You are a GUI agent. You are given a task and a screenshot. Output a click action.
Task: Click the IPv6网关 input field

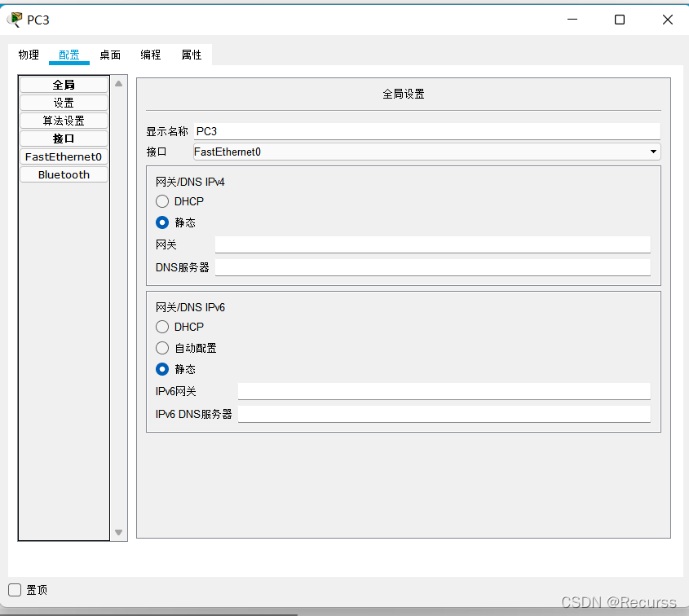tap(444, 391)
